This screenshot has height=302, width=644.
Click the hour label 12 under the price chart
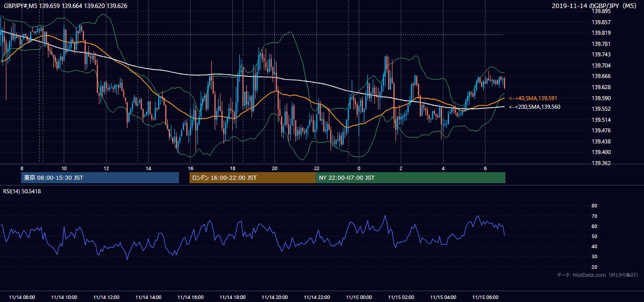click(x=106, y=168)
